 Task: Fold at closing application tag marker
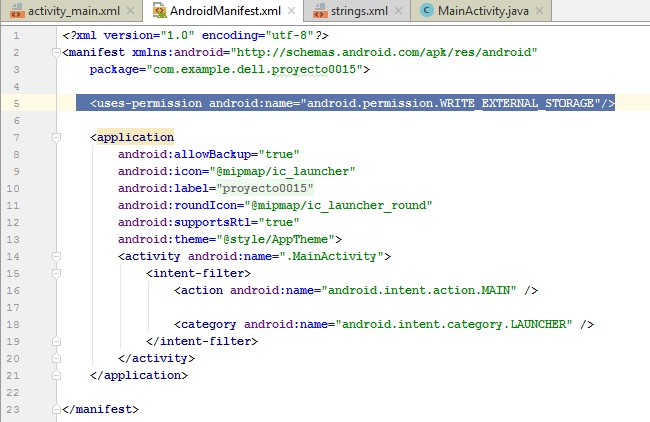click(56, 376)
